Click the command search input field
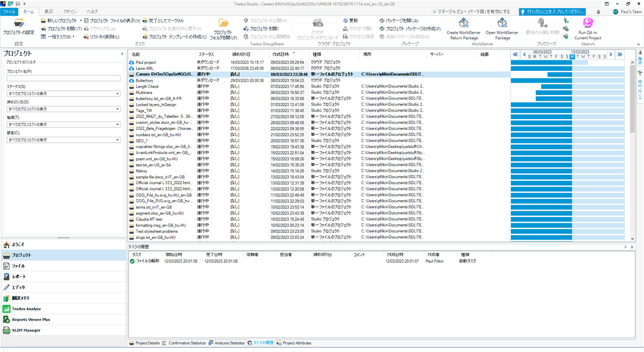The width and height of the screenshot is (644, 352). [x=553, y=11]
